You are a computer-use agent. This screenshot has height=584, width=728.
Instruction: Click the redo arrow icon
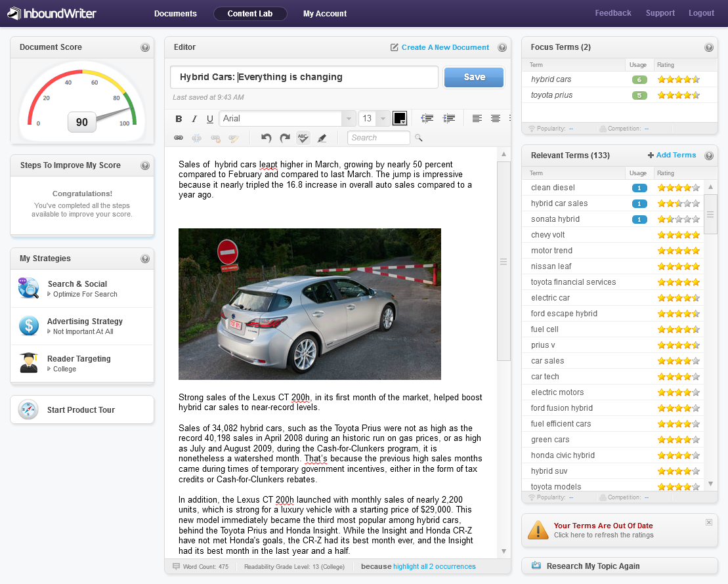coord(284,138)
